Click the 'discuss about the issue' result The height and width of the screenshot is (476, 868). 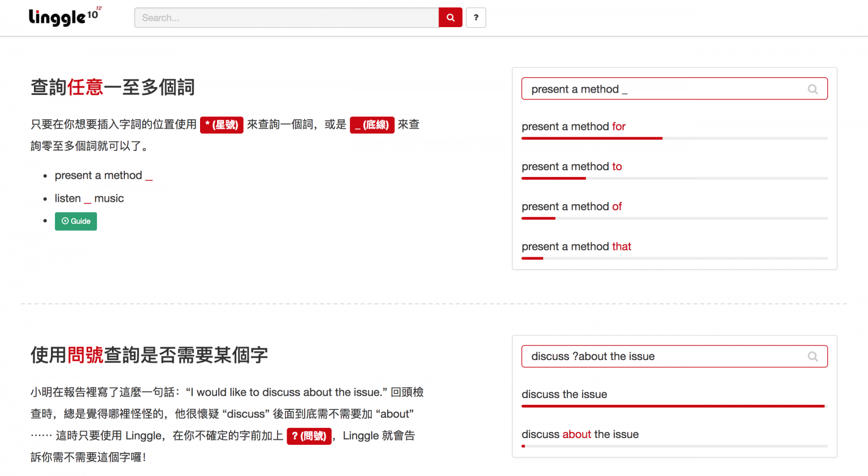(580, 434)
